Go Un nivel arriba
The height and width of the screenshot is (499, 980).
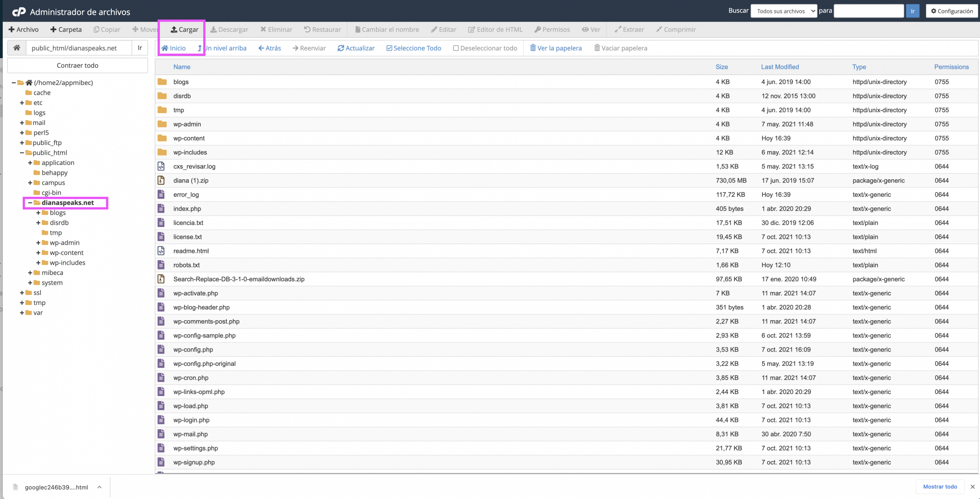[x=222, y=48]
